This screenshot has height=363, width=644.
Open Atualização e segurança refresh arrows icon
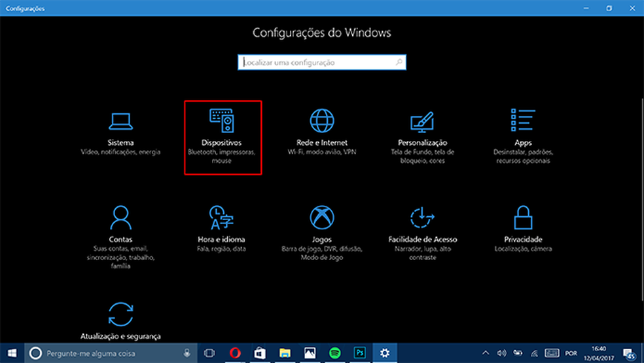tap(120, 314)
